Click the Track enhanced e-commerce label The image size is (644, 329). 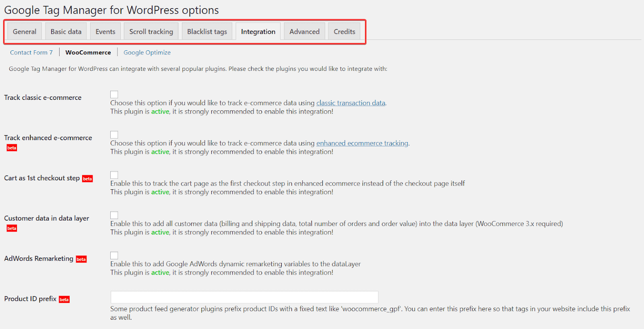(48, 138)
